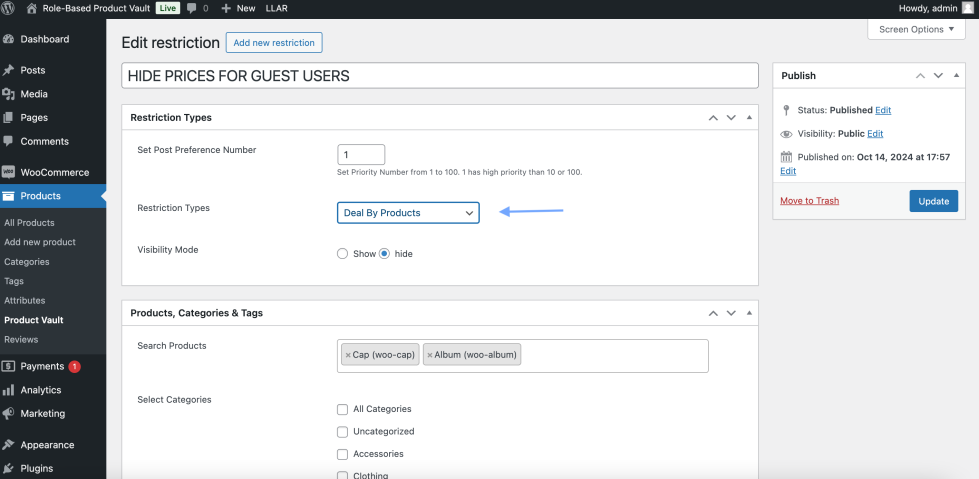Viewport: 979px width, 479px height.
Task: Click the WordPress logo icon
Action: tap(9, 8)
